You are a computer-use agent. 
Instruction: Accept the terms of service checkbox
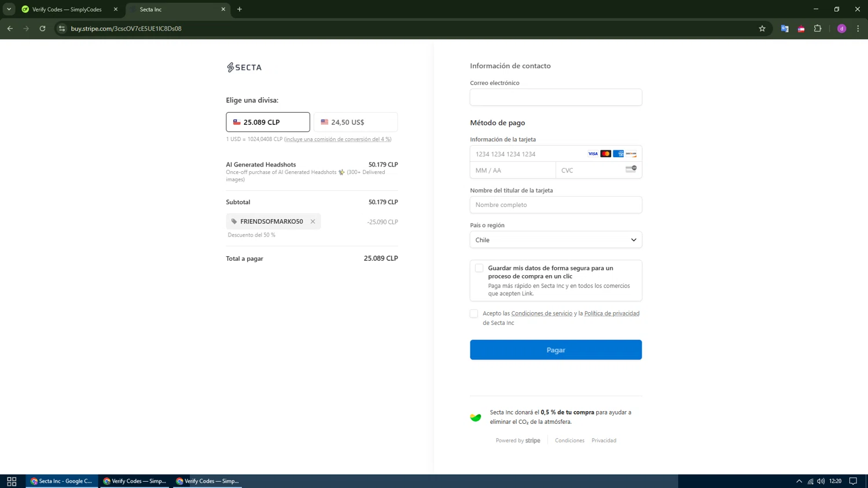point(474,313)
